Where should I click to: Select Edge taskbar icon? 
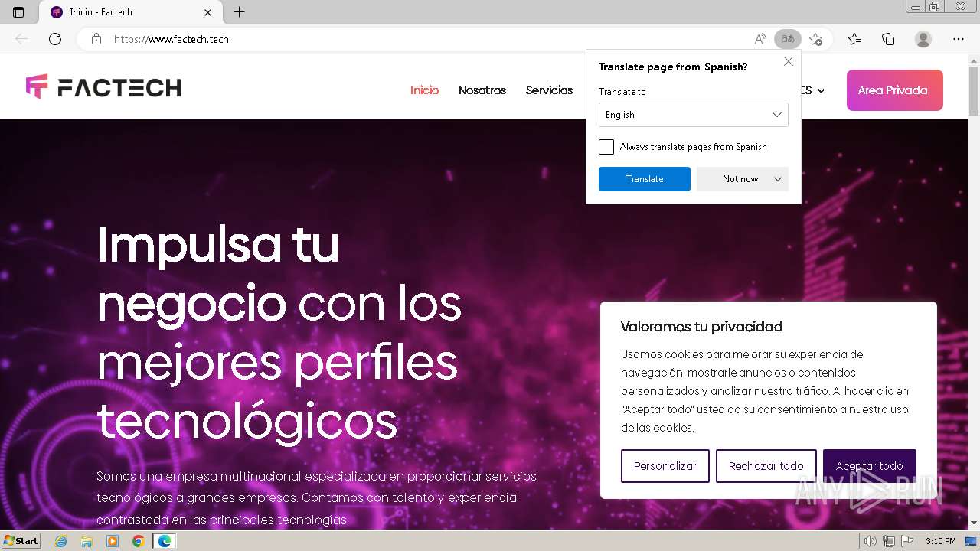[x=165, y=541]
